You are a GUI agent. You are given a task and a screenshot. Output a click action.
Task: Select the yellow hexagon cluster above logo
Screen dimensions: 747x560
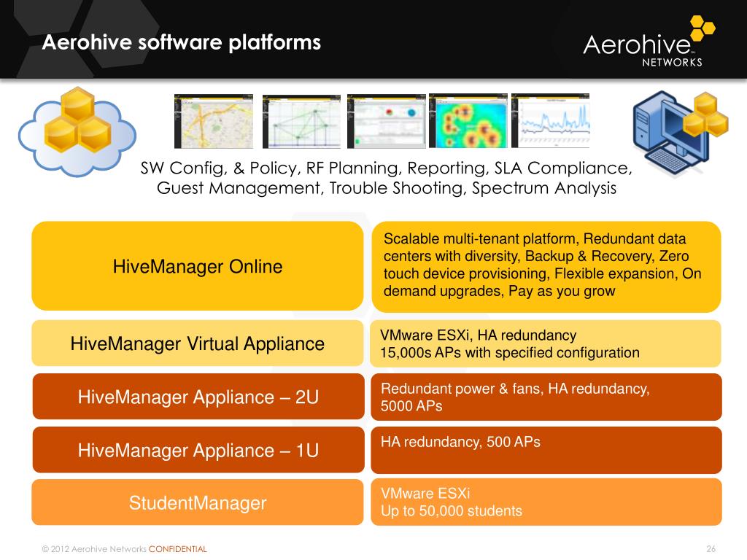point(703,28)
